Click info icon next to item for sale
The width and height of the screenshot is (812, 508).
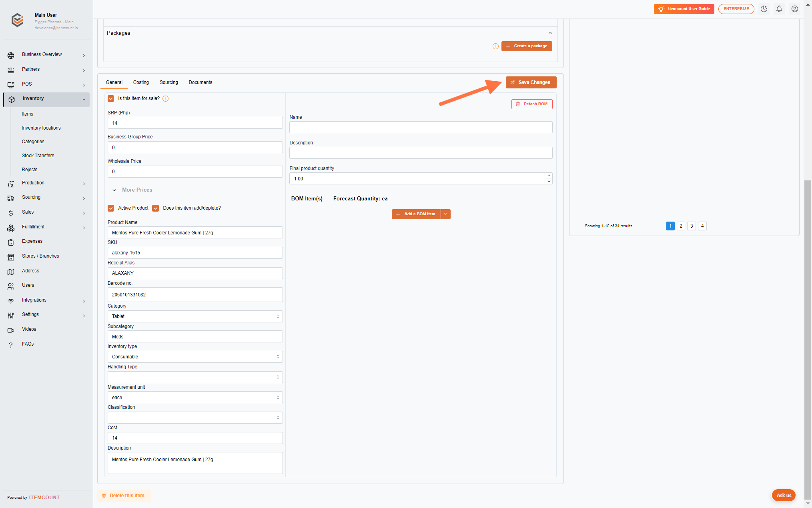(x=165, y=99)
